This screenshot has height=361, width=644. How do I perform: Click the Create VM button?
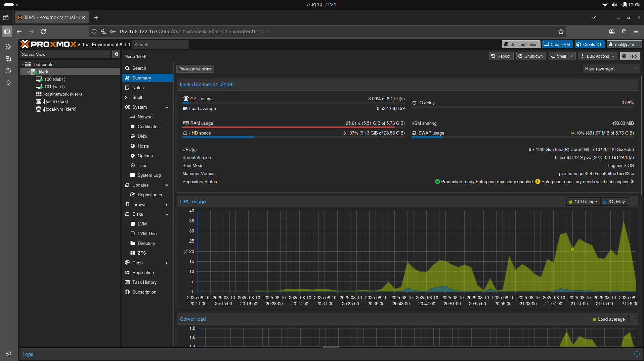557,44
